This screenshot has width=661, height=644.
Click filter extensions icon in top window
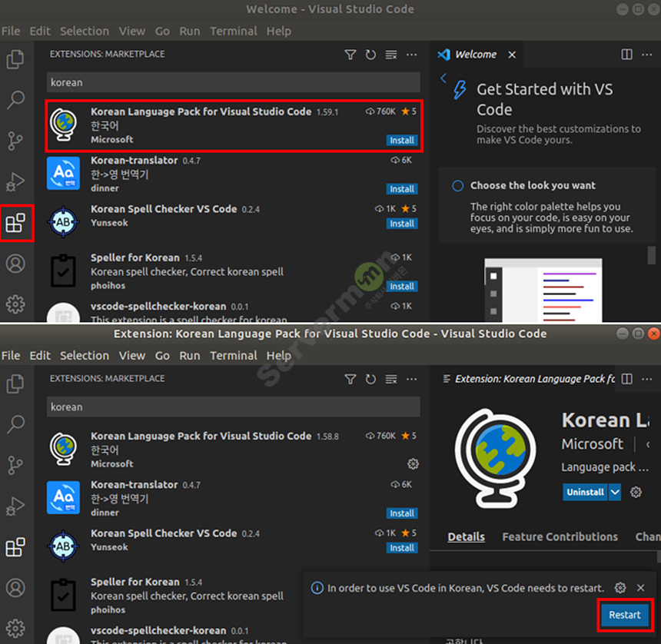350,55
